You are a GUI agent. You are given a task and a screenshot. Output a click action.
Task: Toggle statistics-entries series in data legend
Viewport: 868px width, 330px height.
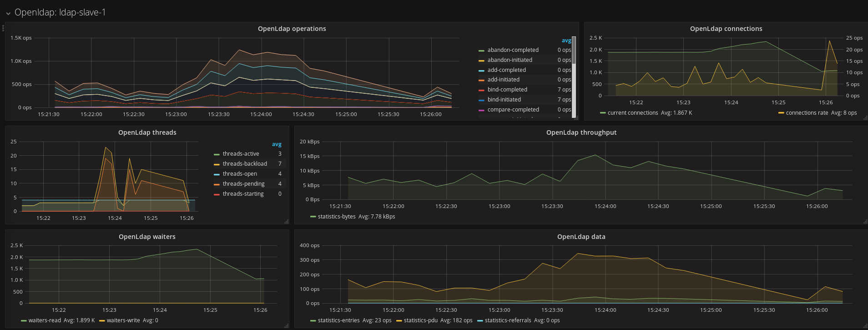coord(338,320)
